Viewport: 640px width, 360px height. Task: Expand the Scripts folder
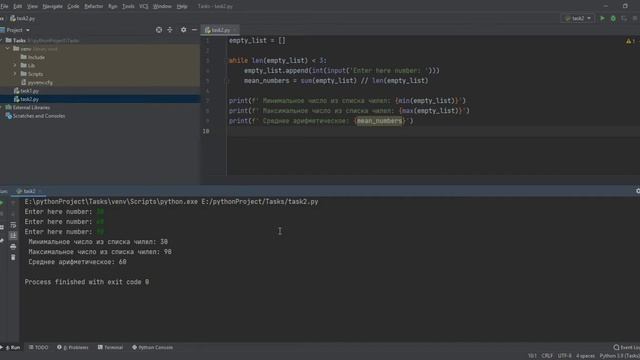coord(16,74)
